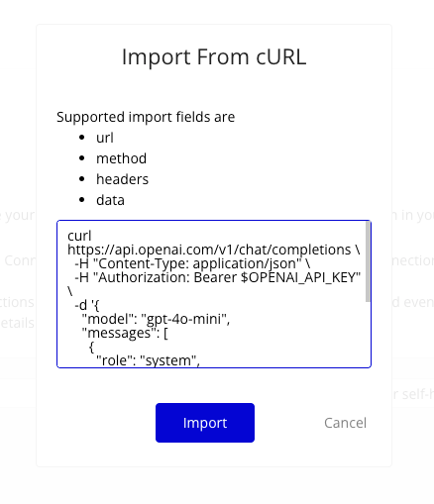Cancel the cURL import dialog
This screenshot has height=504, width=434.
point(345,423)
